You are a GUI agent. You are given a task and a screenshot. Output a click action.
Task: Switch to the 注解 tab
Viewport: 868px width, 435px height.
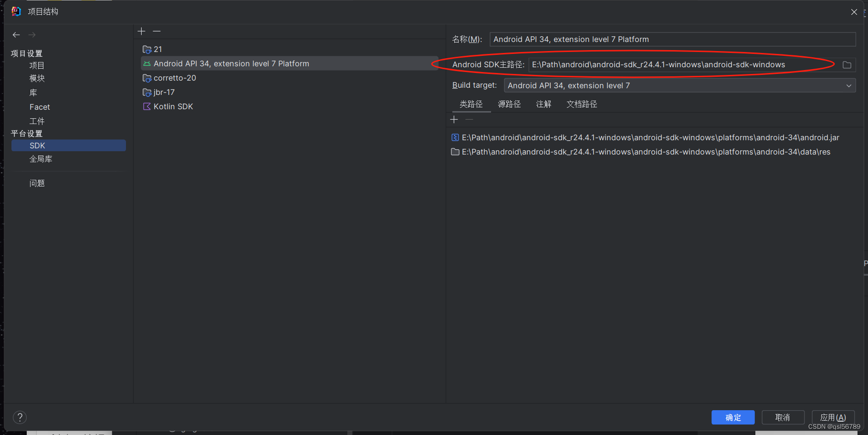point(543,104)
